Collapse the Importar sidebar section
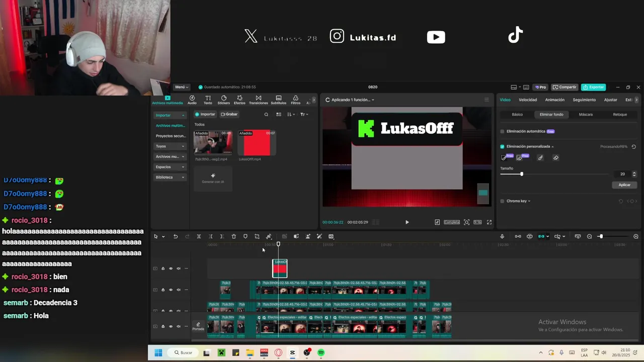644x362 pixels. tap(170, 115)
